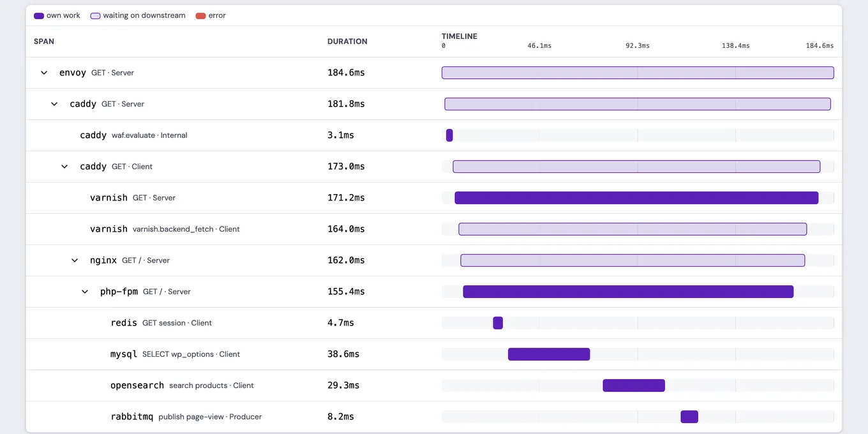Click the TIMELINE column header
This screenshot has height=434, width=868.
460,36
